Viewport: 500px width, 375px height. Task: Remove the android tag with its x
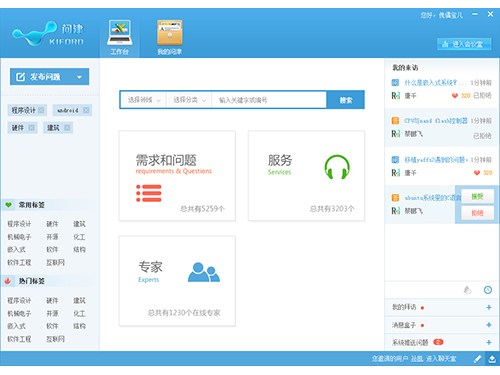(x=86, y=110)
